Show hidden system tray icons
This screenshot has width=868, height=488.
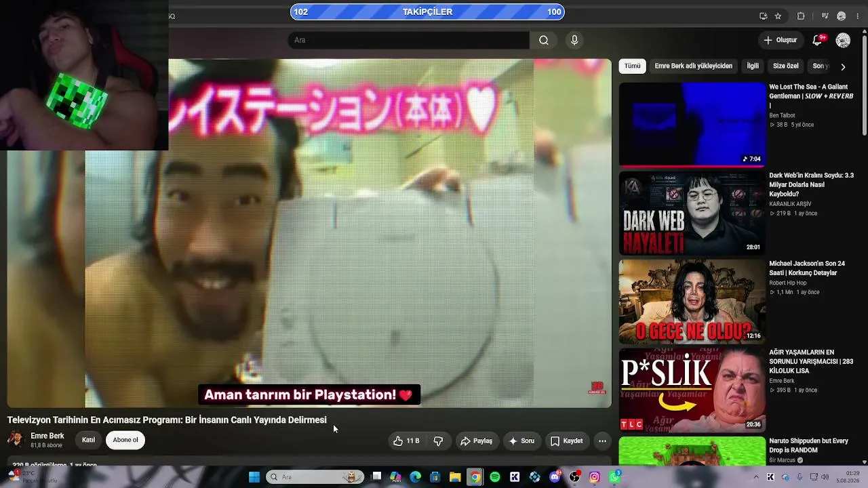[756, 477]
